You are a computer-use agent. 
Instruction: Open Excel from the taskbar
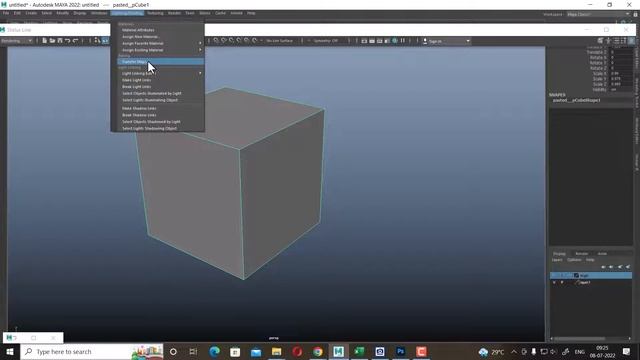coord(359,351)
